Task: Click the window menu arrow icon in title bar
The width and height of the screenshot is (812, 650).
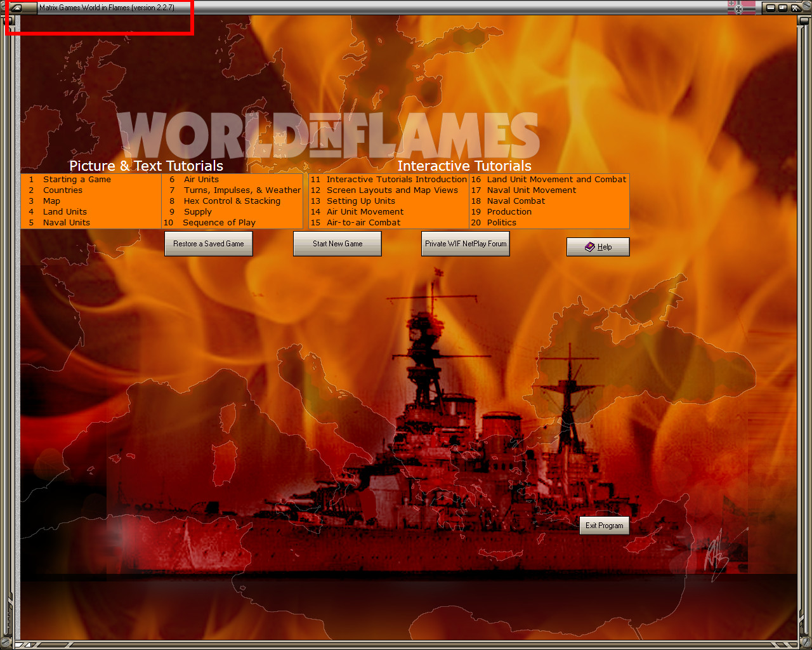Action: (x=16, y=8)
